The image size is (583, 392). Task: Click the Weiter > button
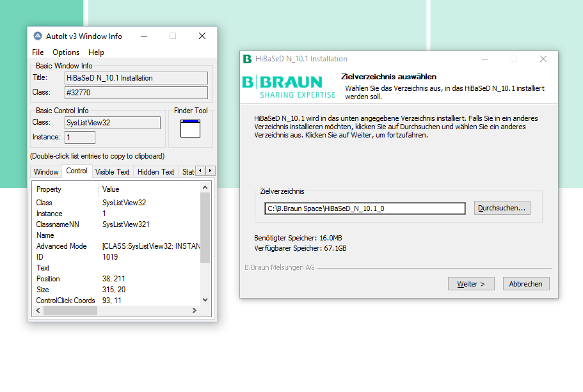pyautogui.click(x=471, y=284)
